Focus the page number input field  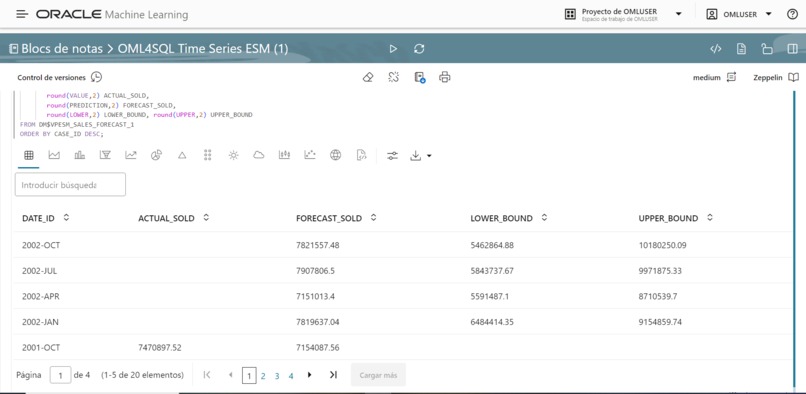pyautogui.click(x=61, y=375)
